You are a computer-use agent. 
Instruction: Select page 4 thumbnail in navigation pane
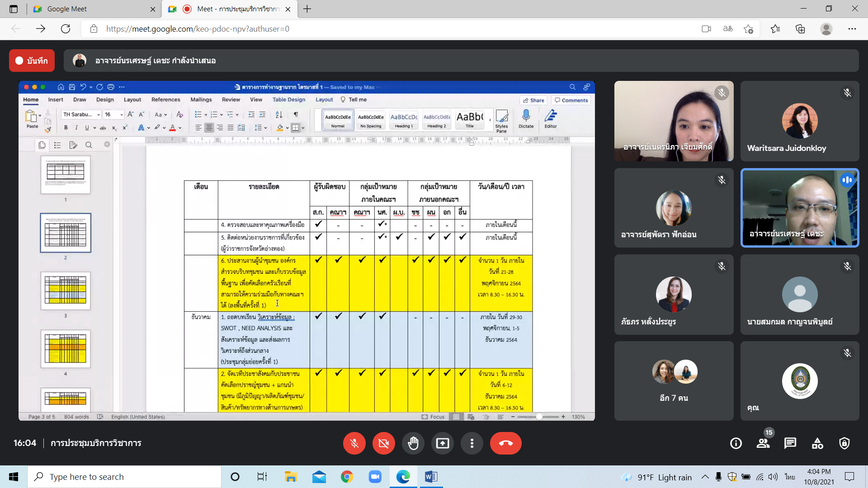coord(66,349)
